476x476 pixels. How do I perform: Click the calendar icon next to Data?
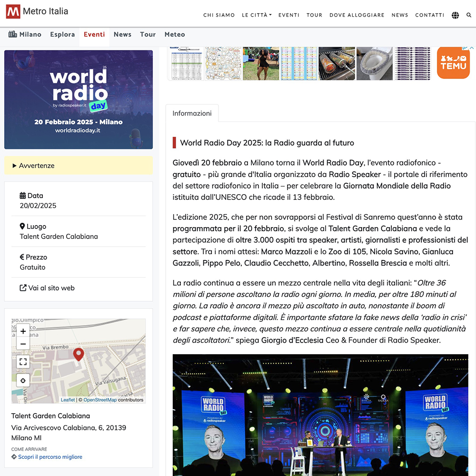(x=23, y=196)
